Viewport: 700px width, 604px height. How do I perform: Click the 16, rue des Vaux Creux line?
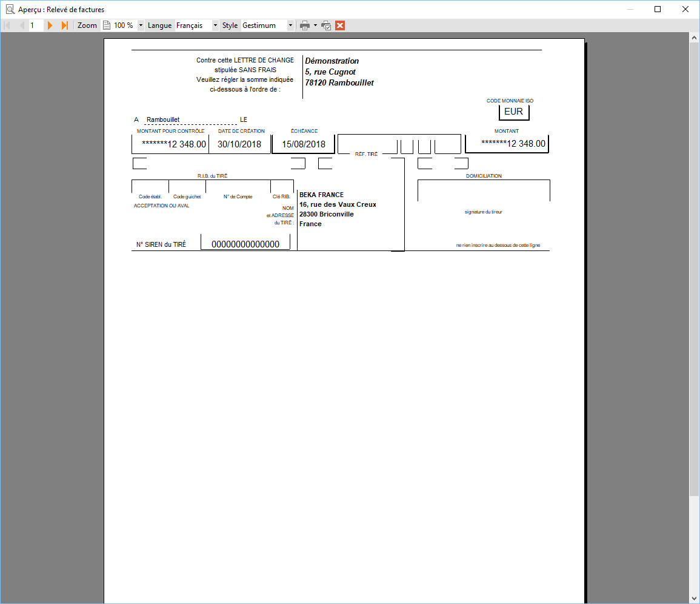[x=338, y=204]
